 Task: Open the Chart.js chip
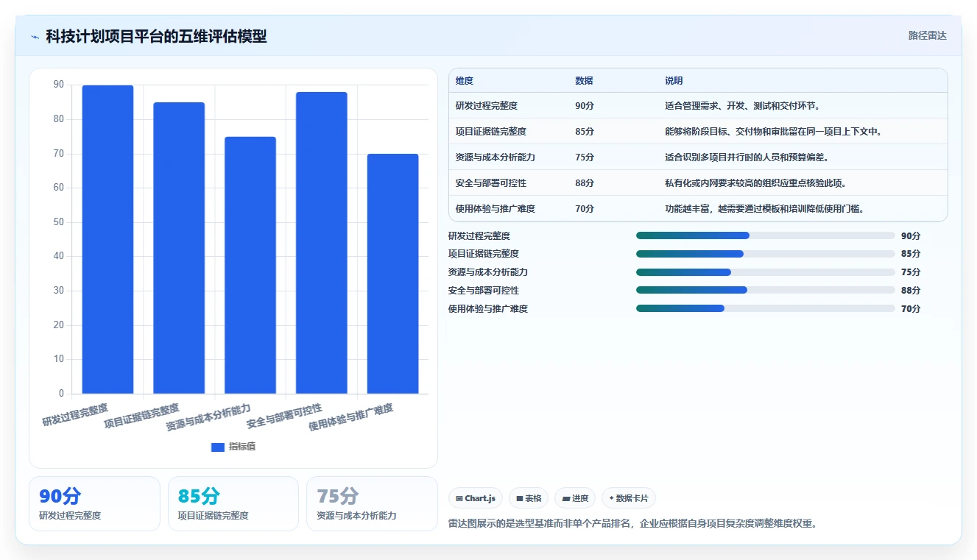[475, 498]
